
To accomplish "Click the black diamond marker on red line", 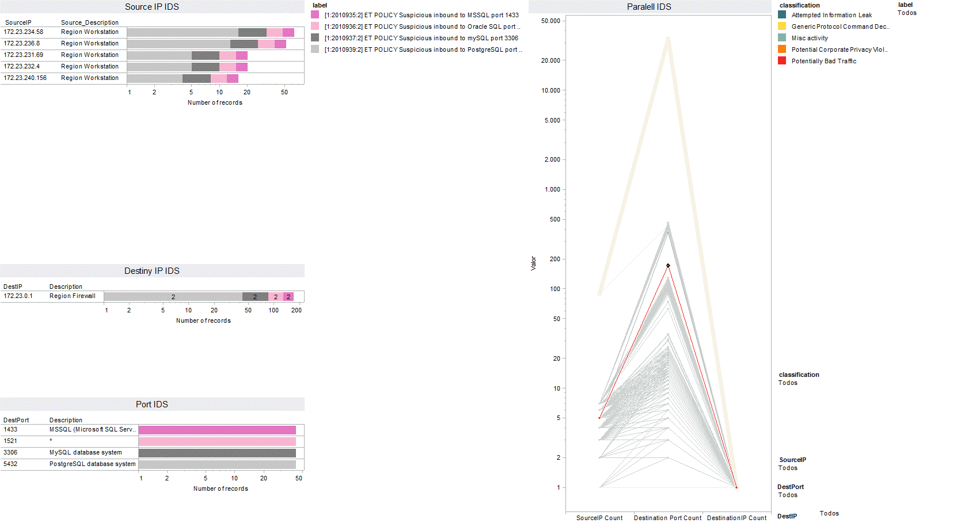I will (x=668, y=266).
